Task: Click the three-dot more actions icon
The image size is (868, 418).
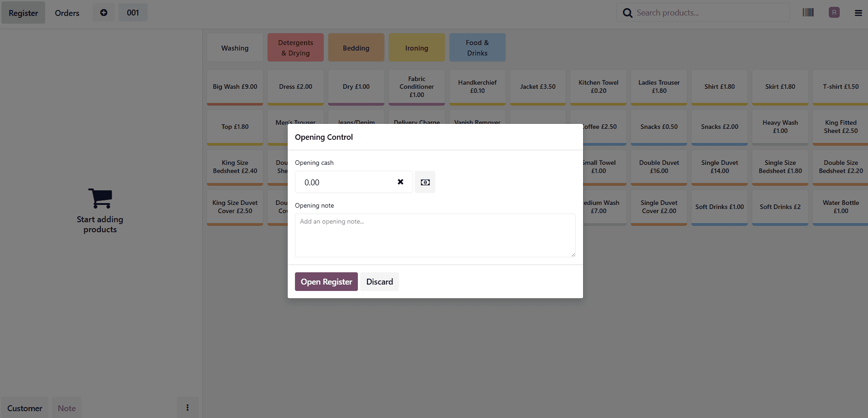Action: (x=187, y=408)
